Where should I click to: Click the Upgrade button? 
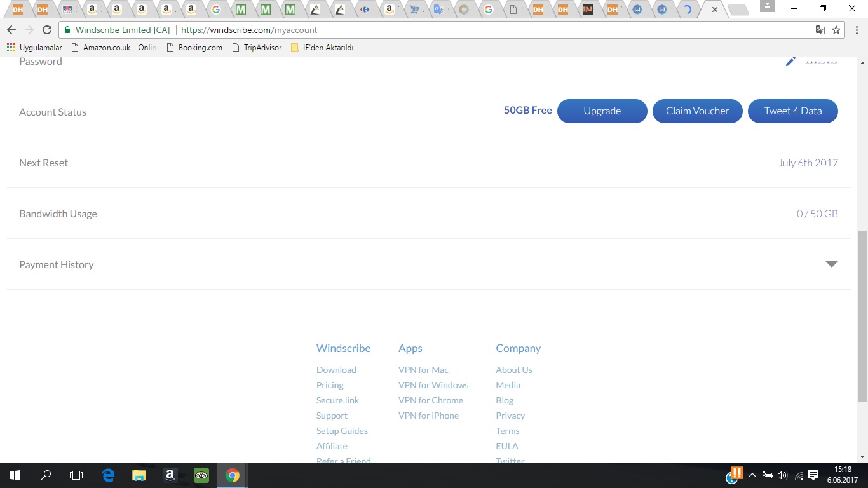(602, 111)
